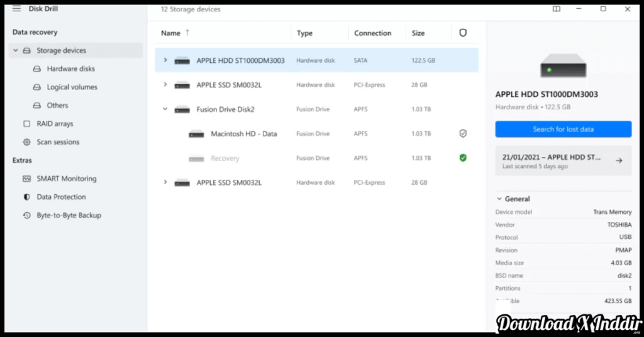The height and width of the screenshot is (337, 644).
Task: Expand the APPLE HDD ST1000DM3003 row
Action: [165, 60]
